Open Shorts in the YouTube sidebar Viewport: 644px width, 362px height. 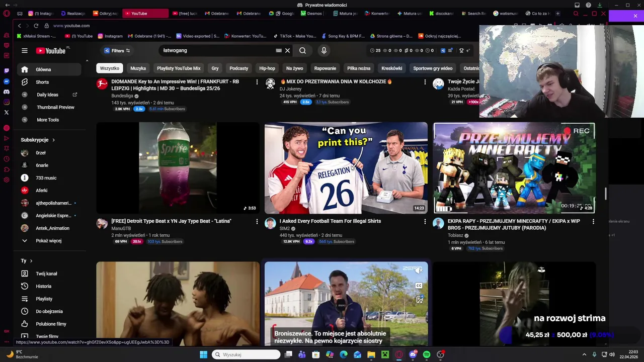[42, 82]
